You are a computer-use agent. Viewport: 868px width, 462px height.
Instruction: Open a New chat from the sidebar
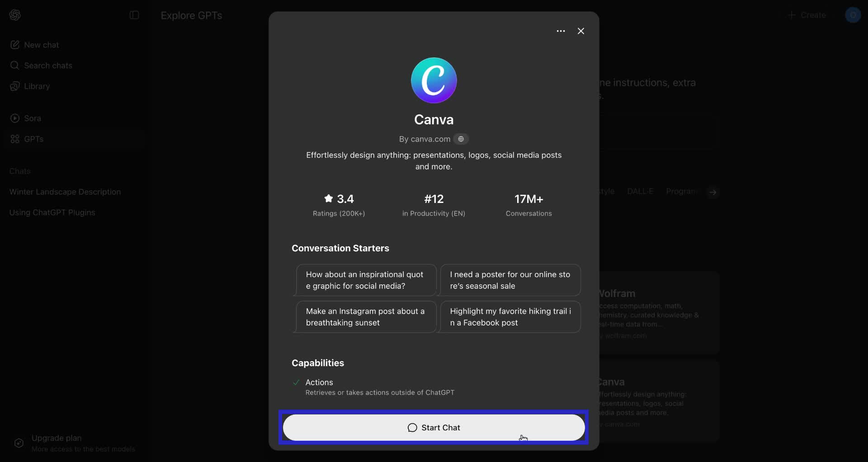pos(41,44)
